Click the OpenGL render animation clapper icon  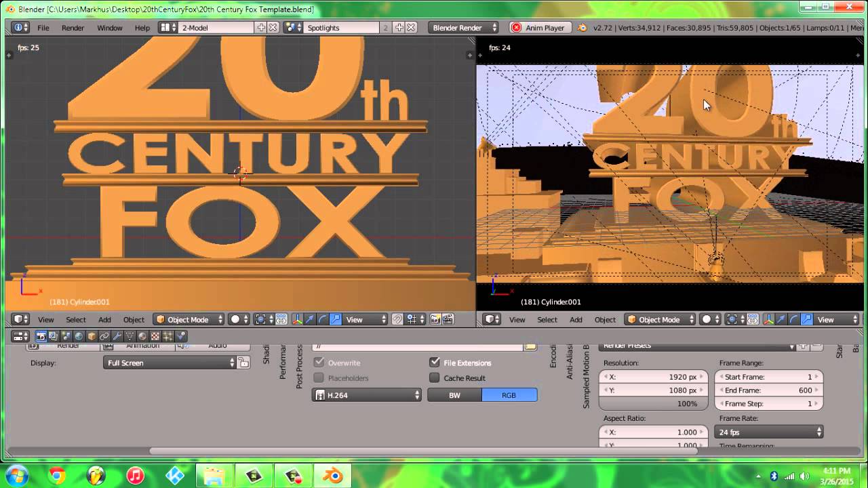click(448, 319)
